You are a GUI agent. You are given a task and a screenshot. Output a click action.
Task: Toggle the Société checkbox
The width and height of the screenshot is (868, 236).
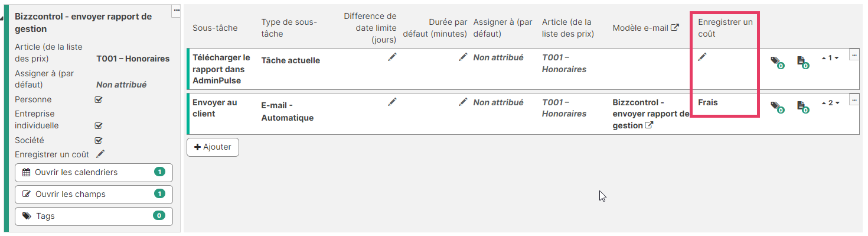(99, 140)
